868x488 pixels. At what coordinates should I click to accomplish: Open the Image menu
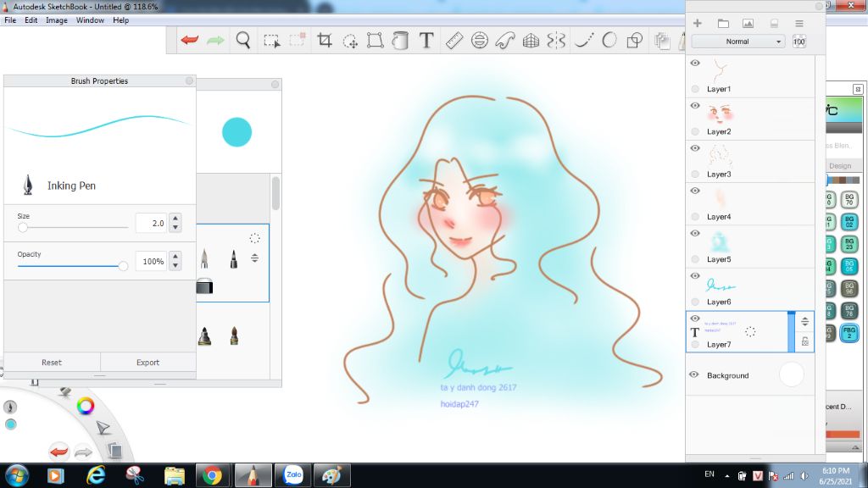(x=57, y=20)
